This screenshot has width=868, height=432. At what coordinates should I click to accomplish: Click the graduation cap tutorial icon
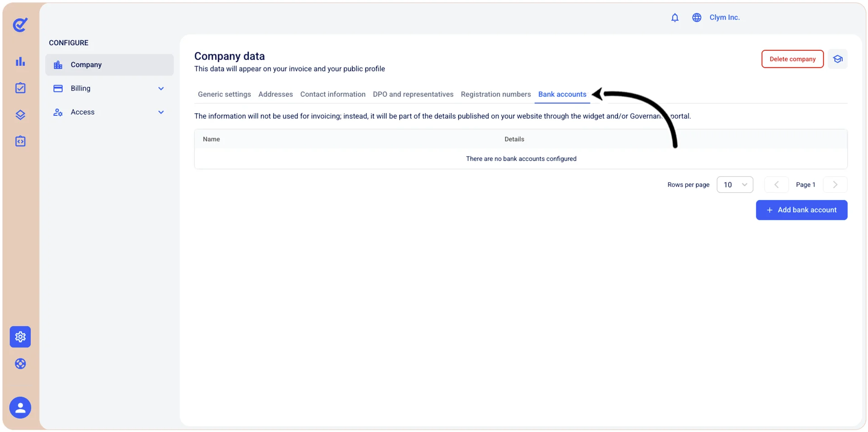(838, 59)
